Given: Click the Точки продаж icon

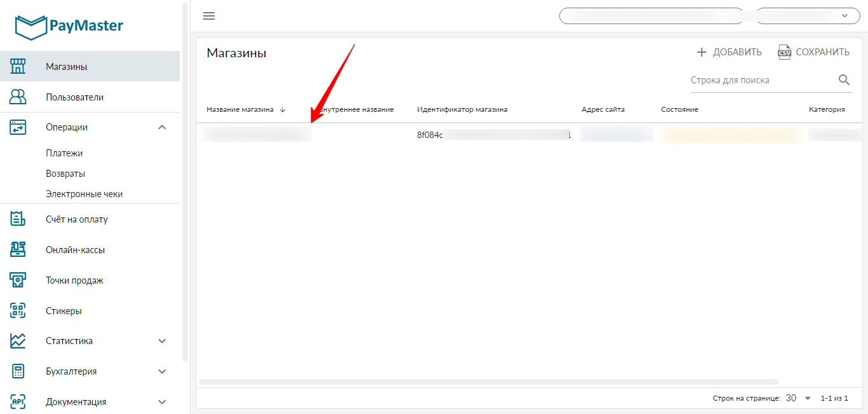Looking at the screenshot, I should coord(18,280).
